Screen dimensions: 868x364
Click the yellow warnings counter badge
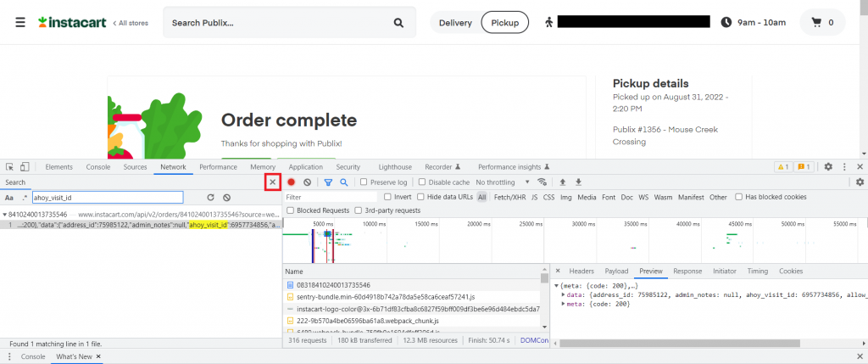coord(783,167)
